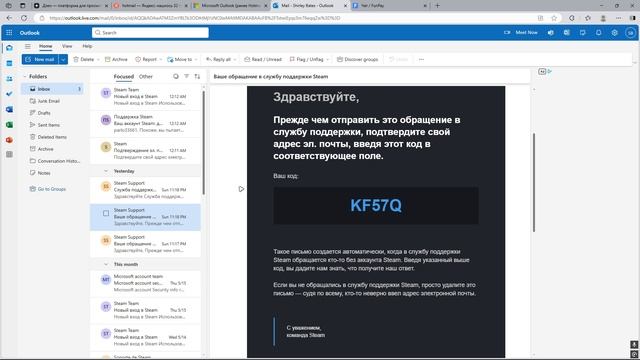Open the message list sort icon

point(197,76)
